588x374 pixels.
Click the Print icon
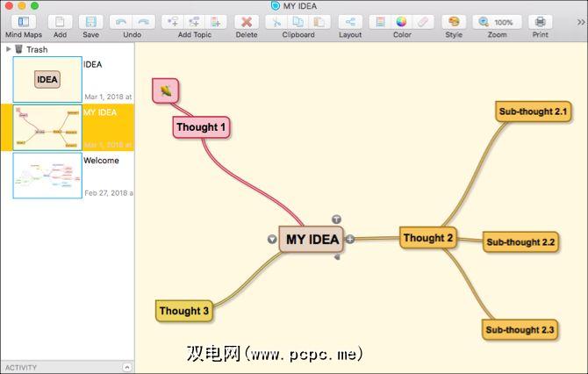(x=540, y=22)
